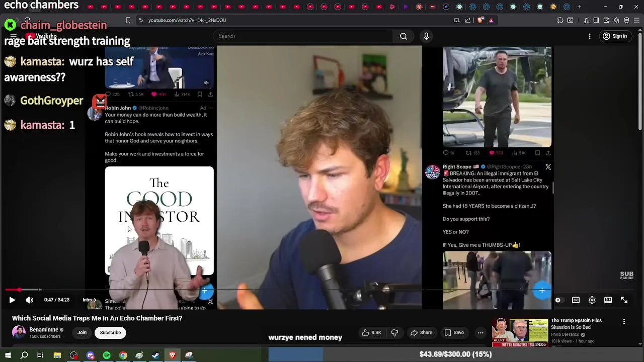Switch to theater mode
This screenshot has width=644, height=362.
click(608, 300)
